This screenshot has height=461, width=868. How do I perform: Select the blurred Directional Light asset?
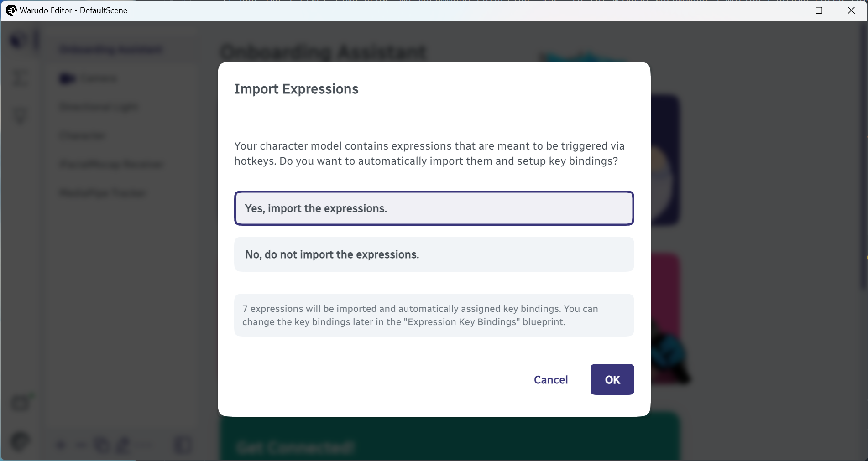pos(99,107)
